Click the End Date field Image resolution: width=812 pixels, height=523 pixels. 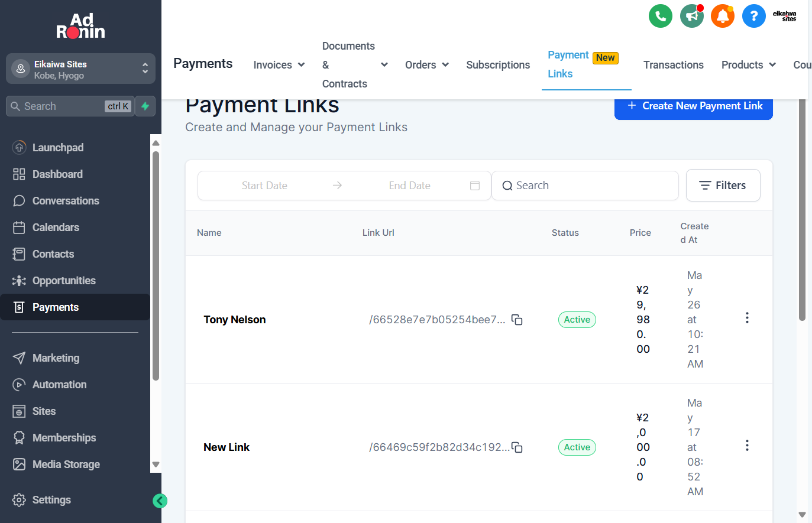[x=409, y=186]
